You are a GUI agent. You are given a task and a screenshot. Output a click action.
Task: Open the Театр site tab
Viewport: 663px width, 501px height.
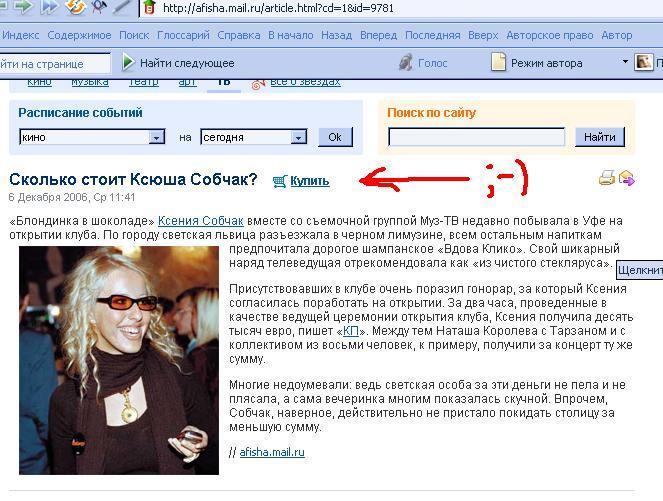[144, 82]
